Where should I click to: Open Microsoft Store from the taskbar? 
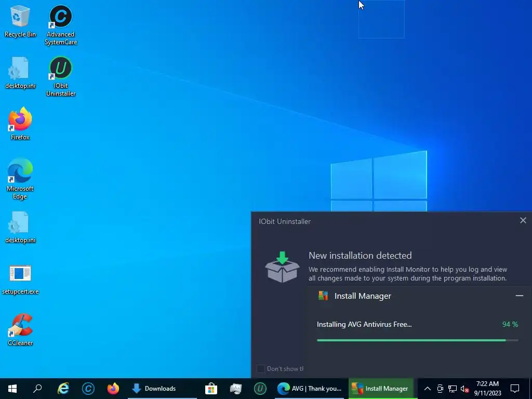[211, 389]
